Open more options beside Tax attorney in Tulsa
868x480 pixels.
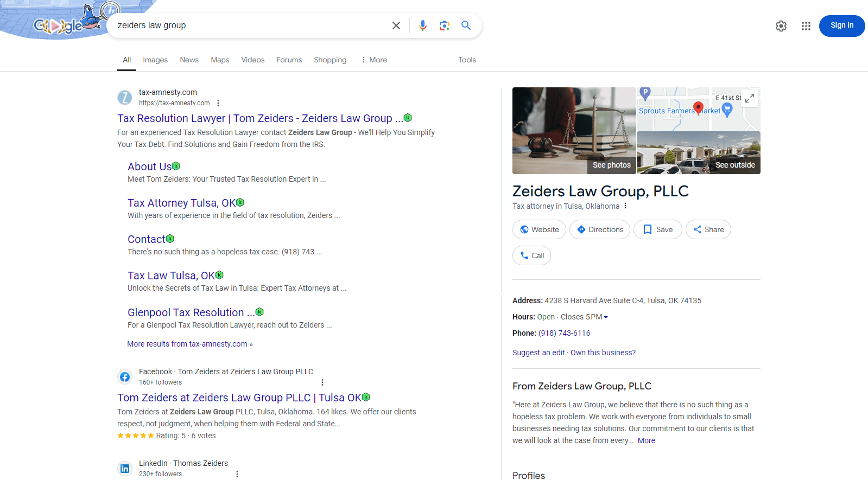(625, 206)
